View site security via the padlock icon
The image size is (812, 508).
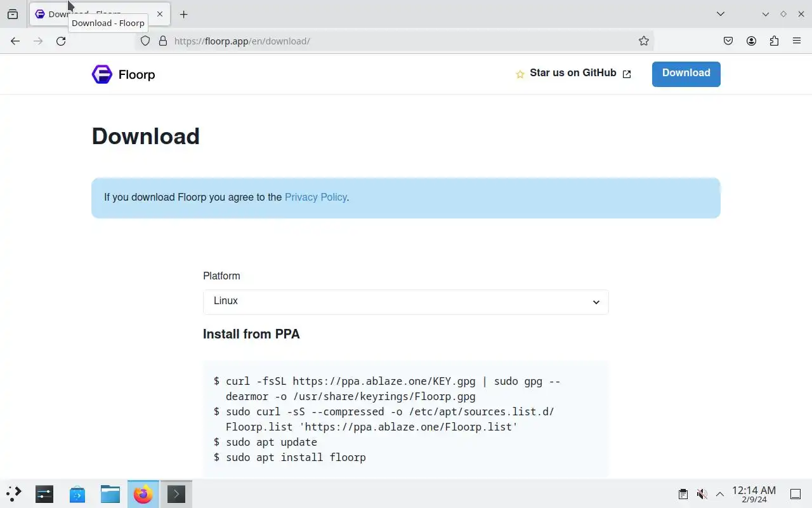pos(163,41)
